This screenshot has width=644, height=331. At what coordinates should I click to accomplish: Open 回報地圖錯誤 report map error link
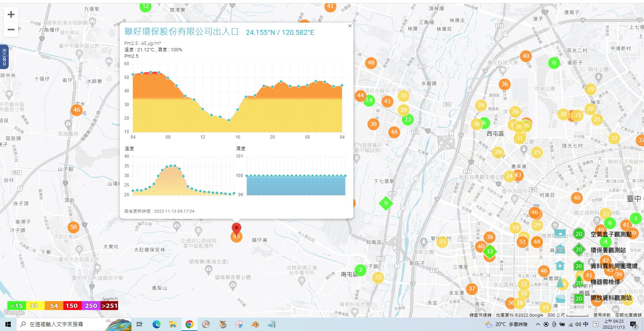point(628,315)
